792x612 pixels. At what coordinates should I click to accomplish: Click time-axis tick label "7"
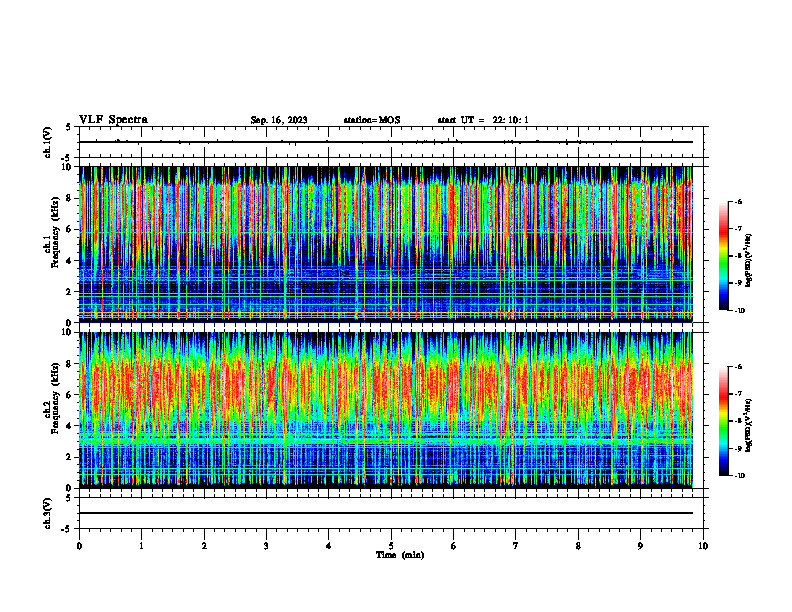click(516, 546)
